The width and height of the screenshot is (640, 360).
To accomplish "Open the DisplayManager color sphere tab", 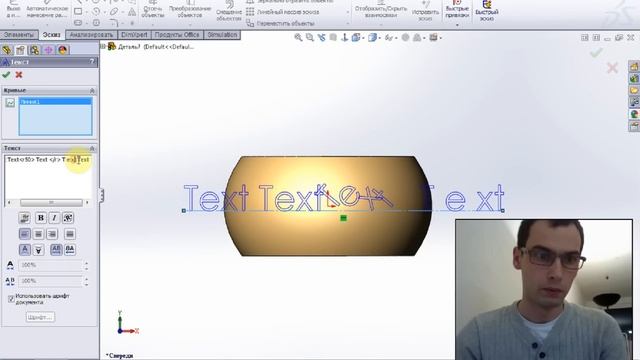I will [62, 50].
